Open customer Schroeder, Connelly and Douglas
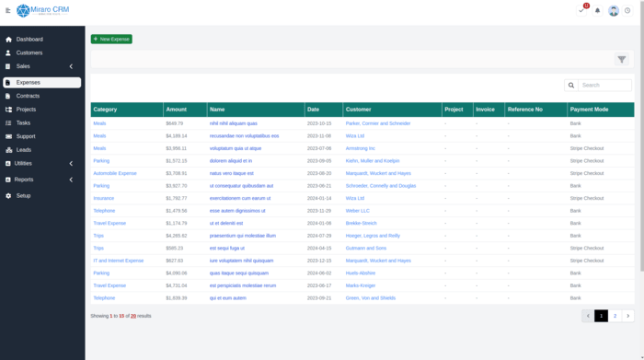The width and height of the screenshot is (644, 360). 381,186
